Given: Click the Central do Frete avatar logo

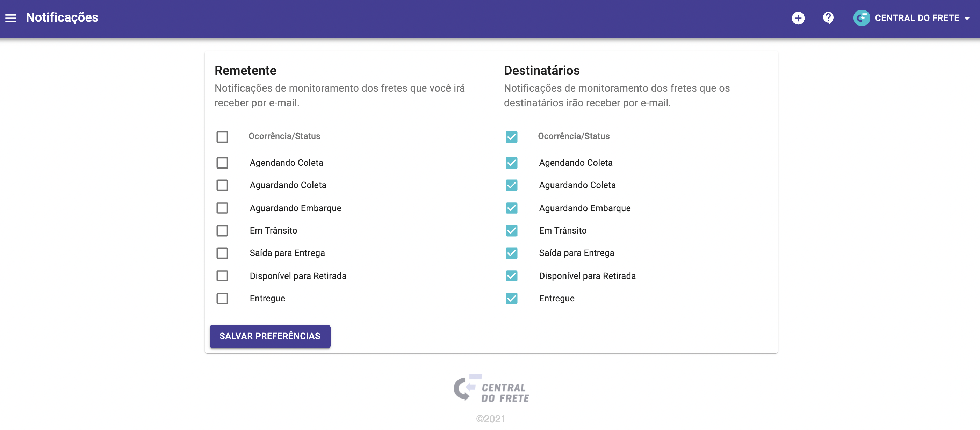Looking at the screenshot, I should (861, 18).
